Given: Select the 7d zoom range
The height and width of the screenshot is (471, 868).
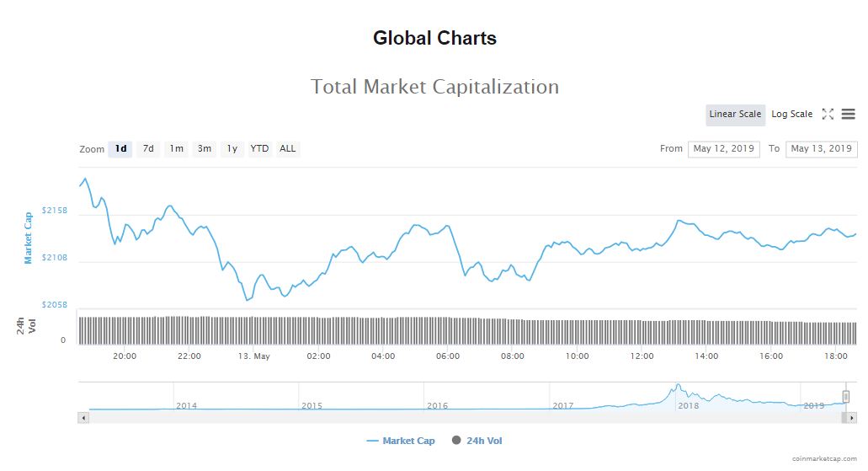Looking at the screenshot, I should point(148,149).
